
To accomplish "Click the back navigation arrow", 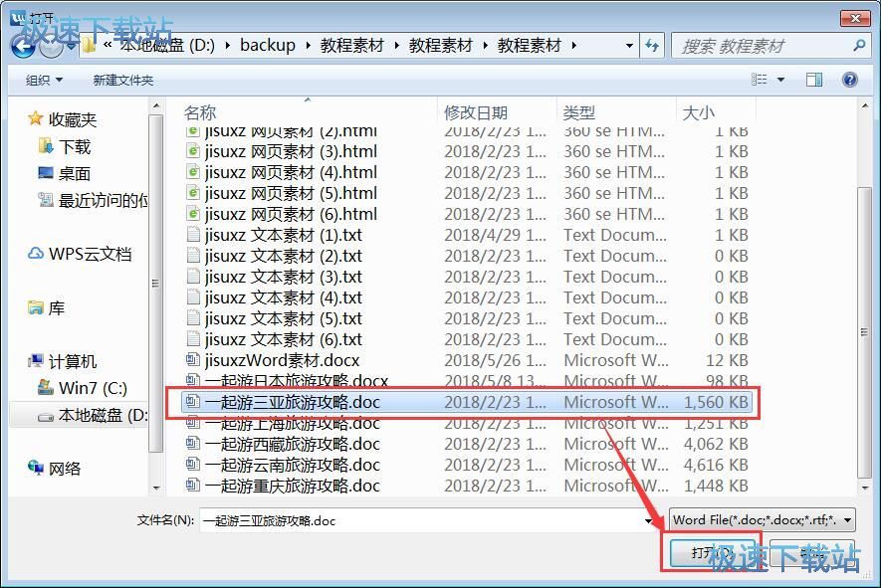I will point(22,44).
